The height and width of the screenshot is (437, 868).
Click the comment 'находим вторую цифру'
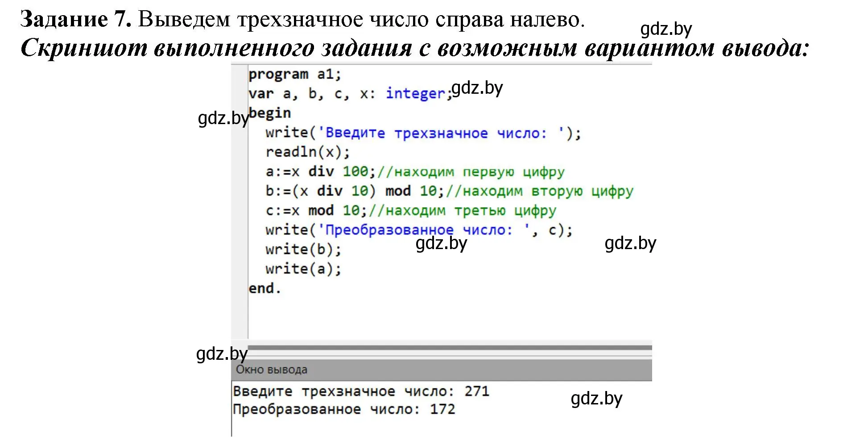click(x=540, y=191)
